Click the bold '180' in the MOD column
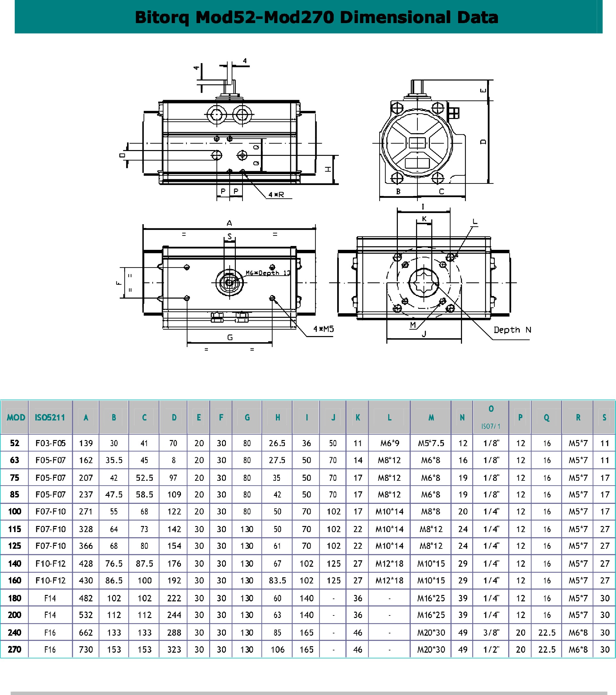The image size is (616, 695). pyautogui.click(x=15, y=598)
